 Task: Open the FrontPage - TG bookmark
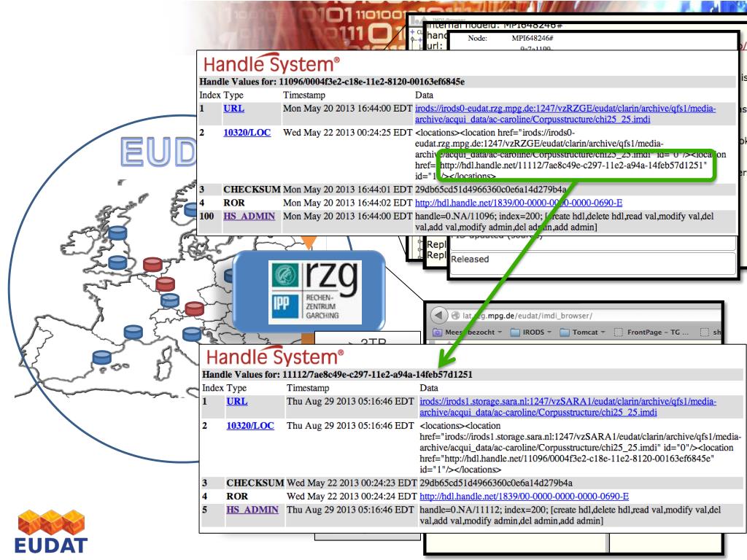(651, 332)
